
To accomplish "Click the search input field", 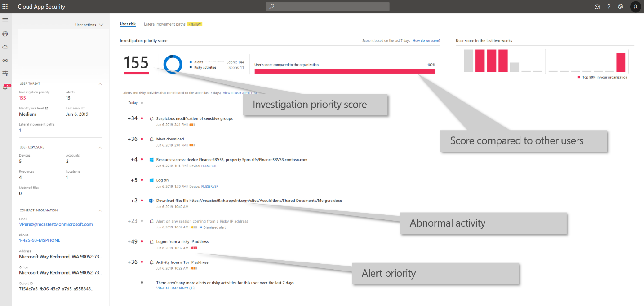I will coord(328,7).
